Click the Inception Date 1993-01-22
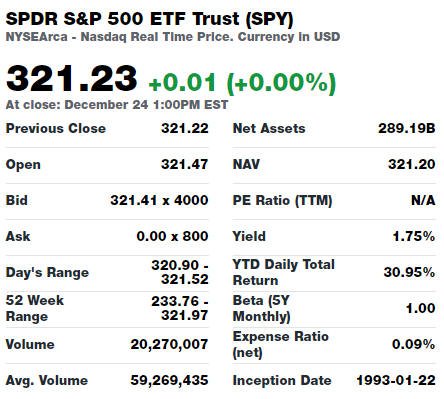This screenshot has width=444, height=399. (396, 380)
